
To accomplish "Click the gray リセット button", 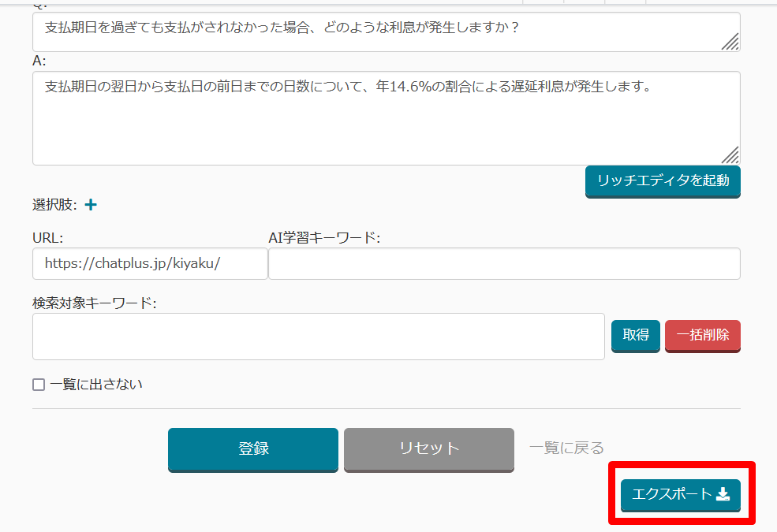I will coord(428,448).
